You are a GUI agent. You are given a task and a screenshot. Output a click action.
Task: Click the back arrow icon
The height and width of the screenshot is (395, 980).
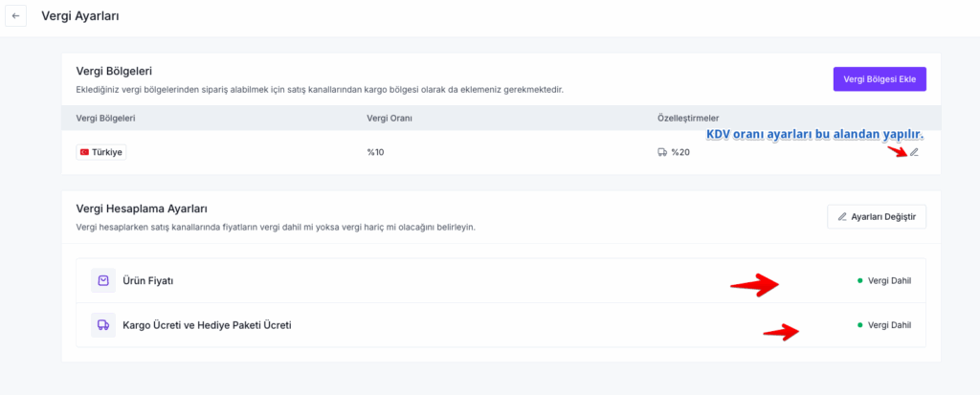tap(15, 16)
